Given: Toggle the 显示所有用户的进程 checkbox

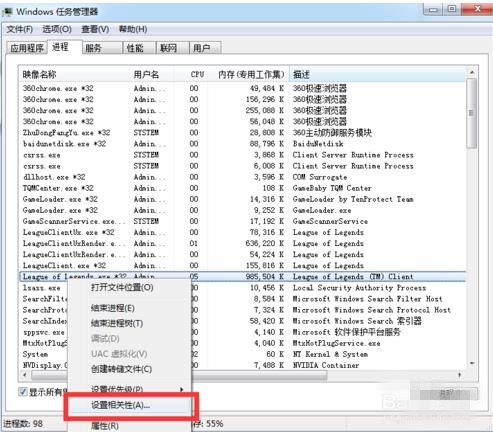Looking at the screenshot, I should (x=23, y=392).
